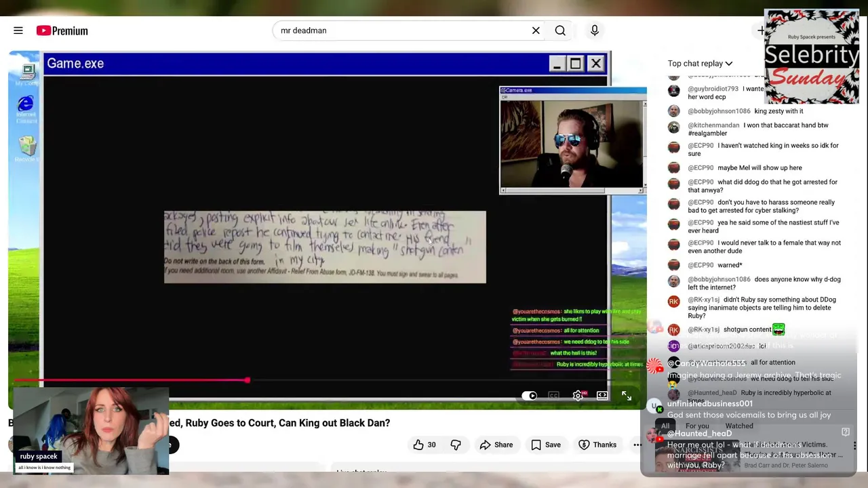
Task: Dislike the video with thumbs-down
Action: (x=456, y=445)
